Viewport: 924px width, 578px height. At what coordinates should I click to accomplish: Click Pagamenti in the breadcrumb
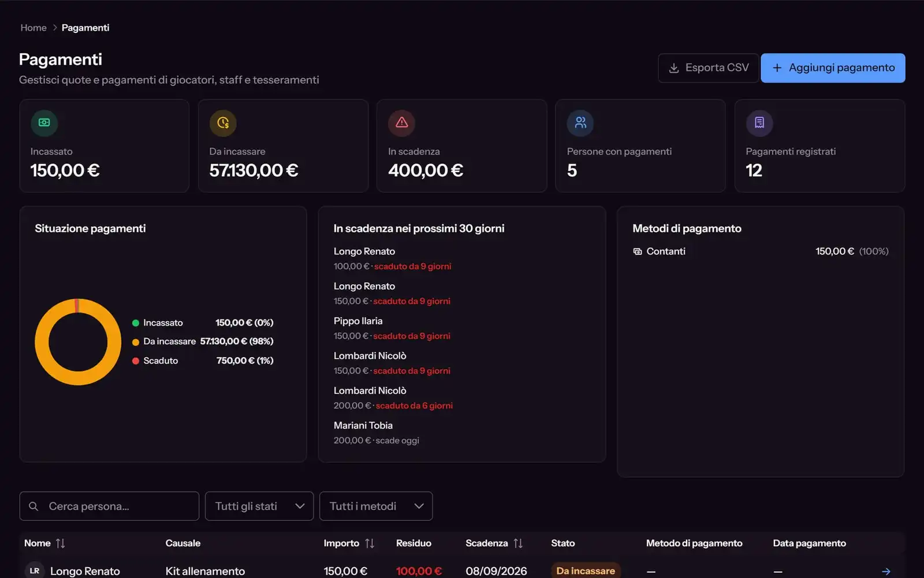[x=85, y=28]
